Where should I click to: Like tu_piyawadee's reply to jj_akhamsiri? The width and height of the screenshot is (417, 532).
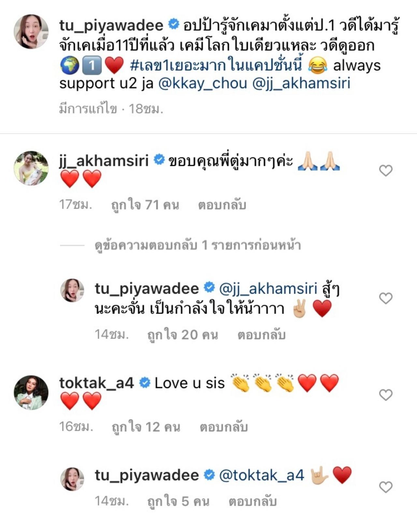click(386, 298)
